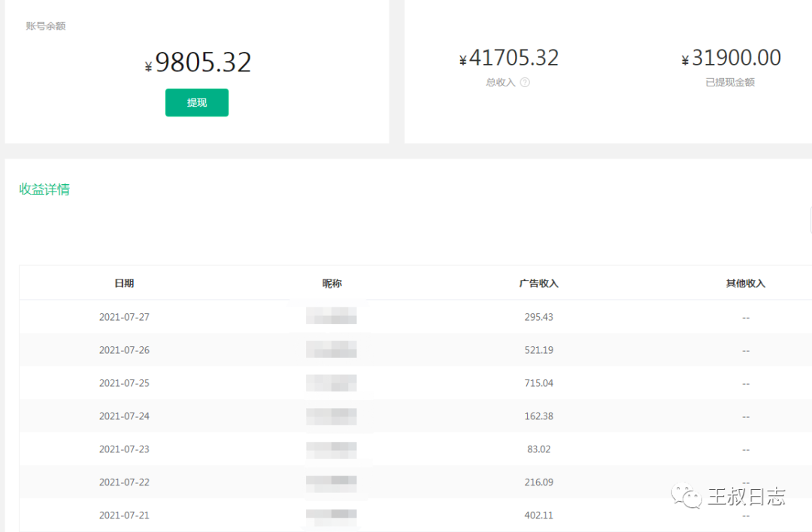Click the total income 41705.32
The width and height of the screenshot is (812, 532).
coord(514,57)
